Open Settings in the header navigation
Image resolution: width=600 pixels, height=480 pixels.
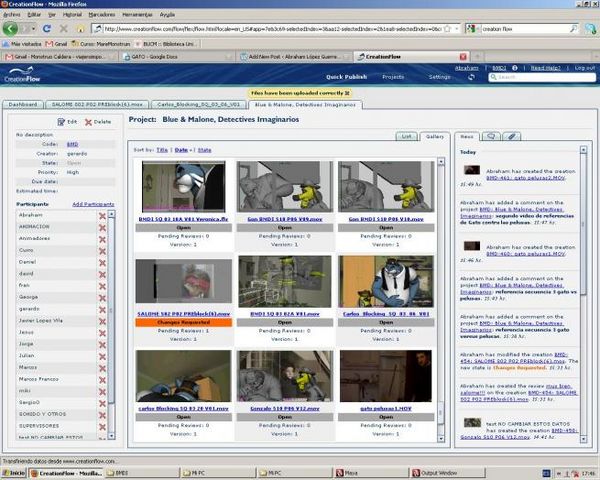click(x=439, y=77)
